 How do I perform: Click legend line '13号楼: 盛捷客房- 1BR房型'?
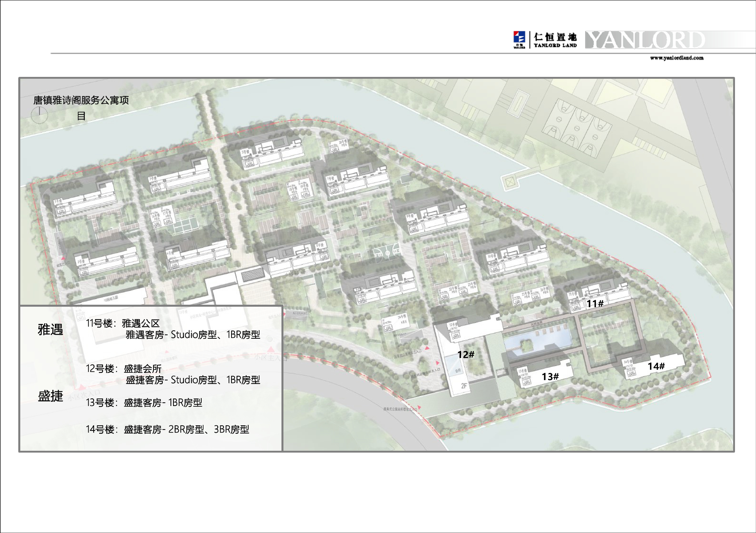coord(144,402)
